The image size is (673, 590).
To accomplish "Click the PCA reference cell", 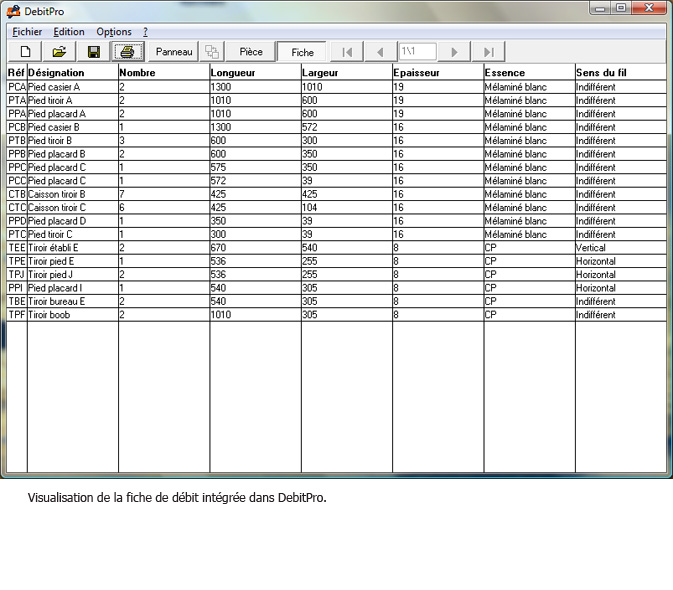I will (x=17, y=87).
